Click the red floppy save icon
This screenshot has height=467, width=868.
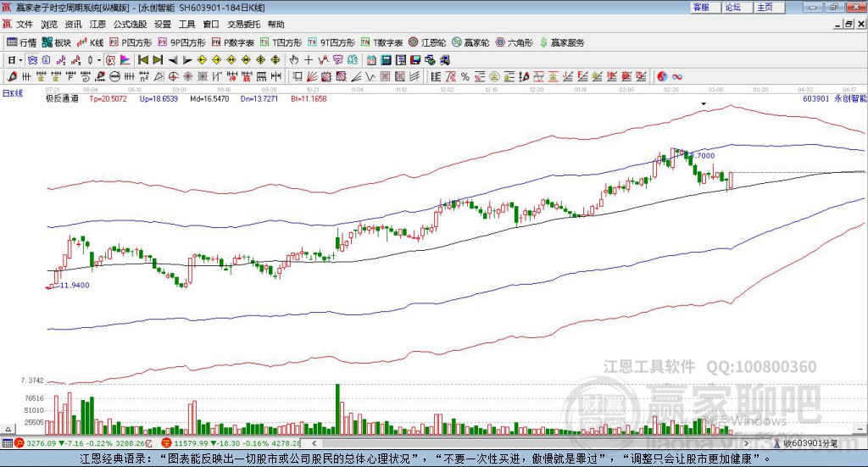pos(415,60)
